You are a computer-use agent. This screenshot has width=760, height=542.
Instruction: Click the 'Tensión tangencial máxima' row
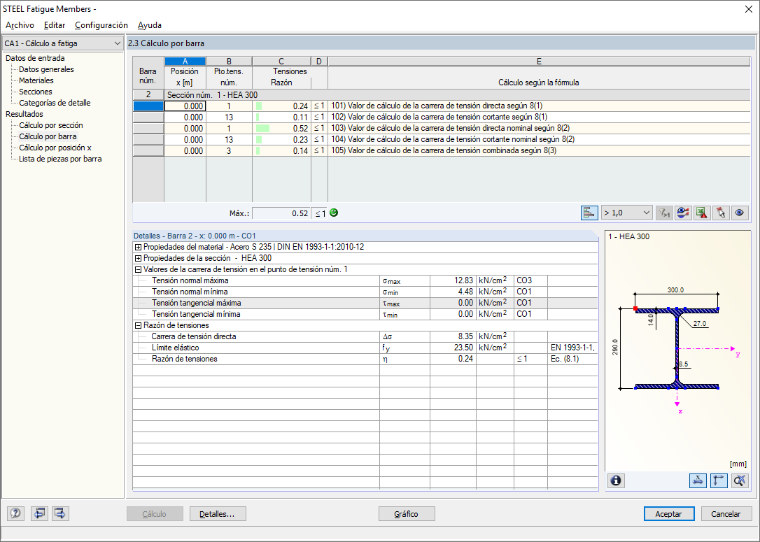coord(365,303)
